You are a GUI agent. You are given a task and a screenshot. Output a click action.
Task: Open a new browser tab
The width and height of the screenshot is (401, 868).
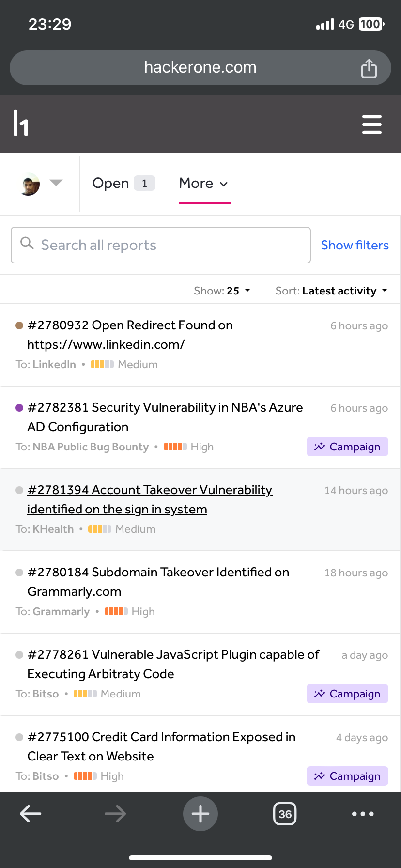[200, 814]
